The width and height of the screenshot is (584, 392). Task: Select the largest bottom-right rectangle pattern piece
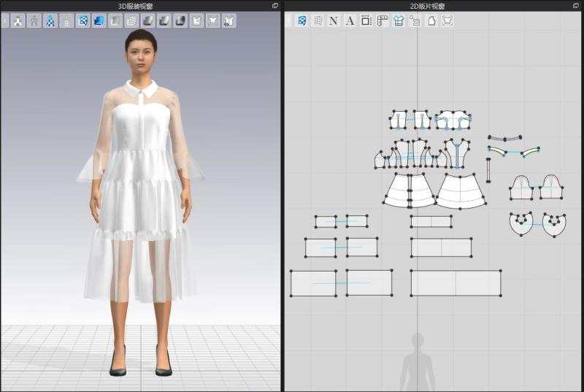click(456, 283)
